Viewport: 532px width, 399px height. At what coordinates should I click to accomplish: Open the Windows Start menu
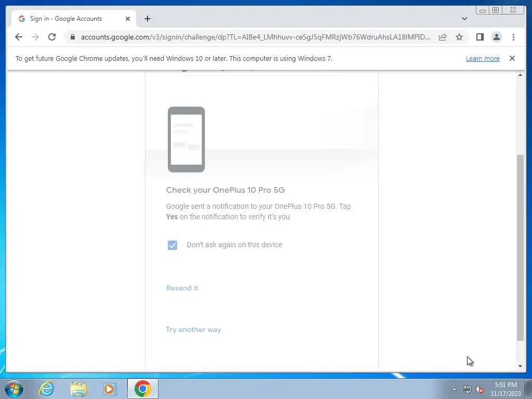click(14, 389)
